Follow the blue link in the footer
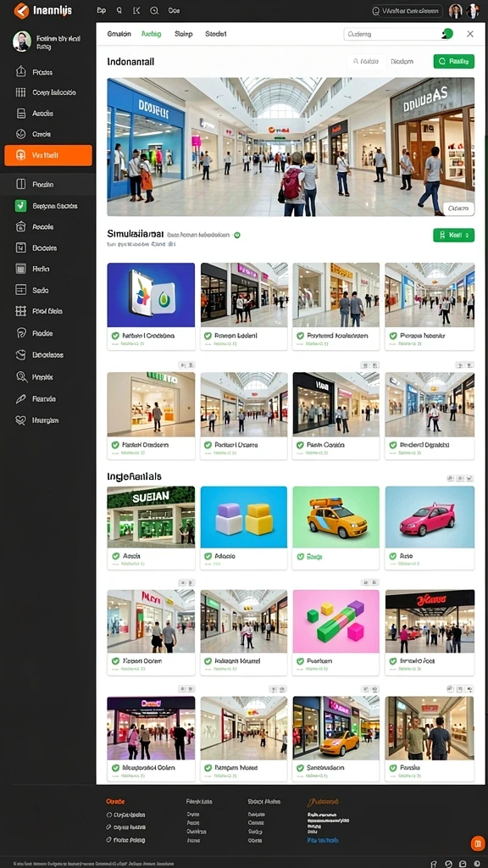488x868 pixels. coord(323,840)
